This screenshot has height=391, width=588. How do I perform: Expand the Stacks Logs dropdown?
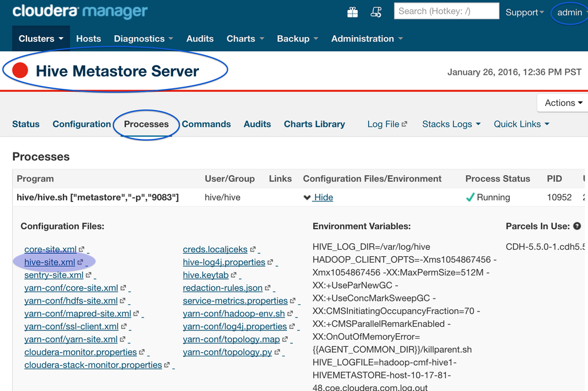tap(451, 124)
